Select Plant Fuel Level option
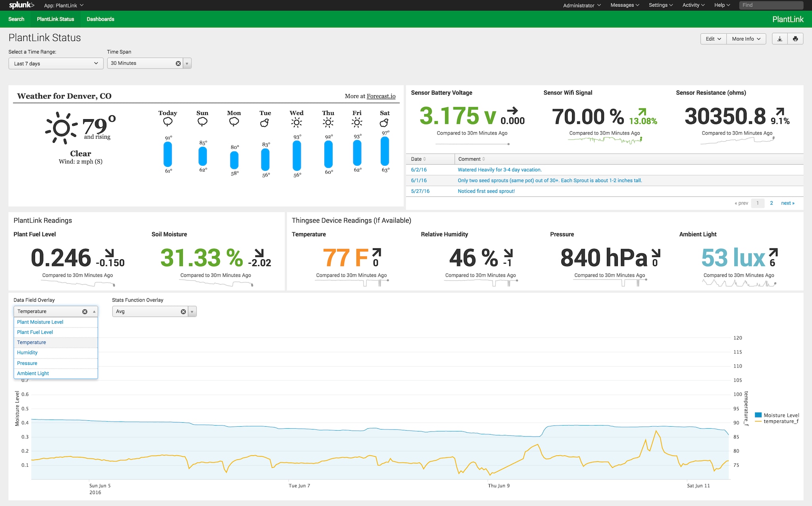Viewport: 812px width, 506px height. coord(56,332)
